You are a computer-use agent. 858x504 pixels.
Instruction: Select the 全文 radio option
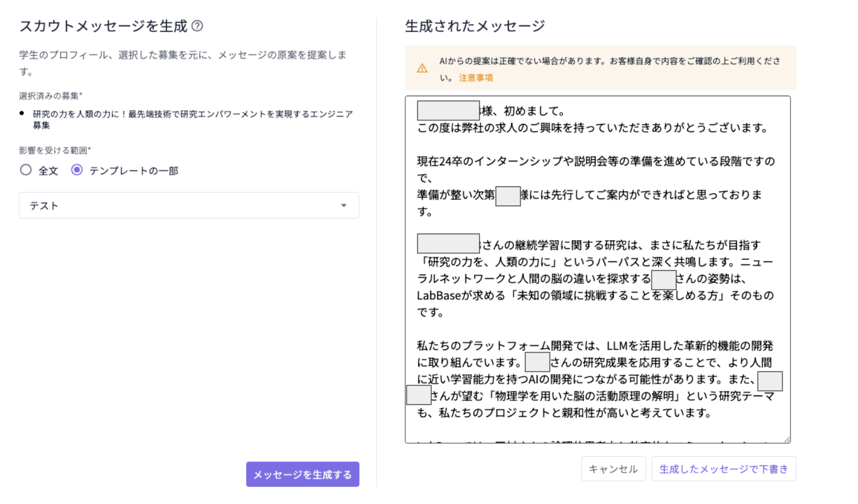(x=25, y=169)
